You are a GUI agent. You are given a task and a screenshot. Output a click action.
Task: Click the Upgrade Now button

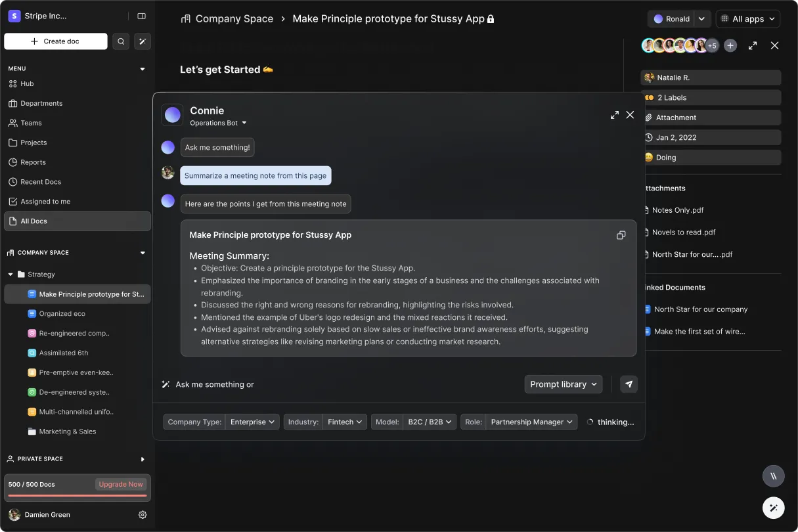tap(121, 484)
